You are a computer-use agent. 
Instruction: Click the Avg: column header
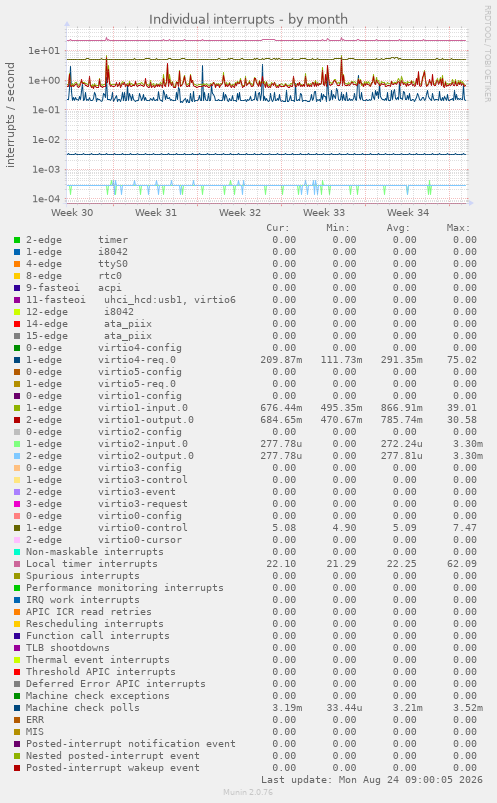click(398, 228)
